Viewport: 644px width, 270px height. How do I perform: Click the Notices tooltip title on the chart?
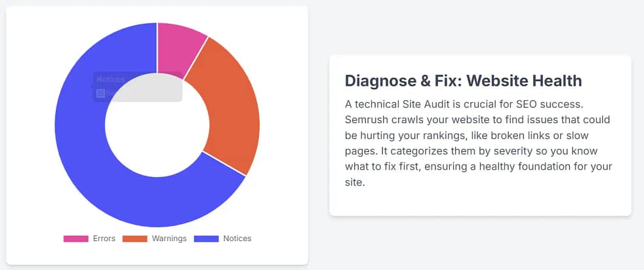coord(111,79)
